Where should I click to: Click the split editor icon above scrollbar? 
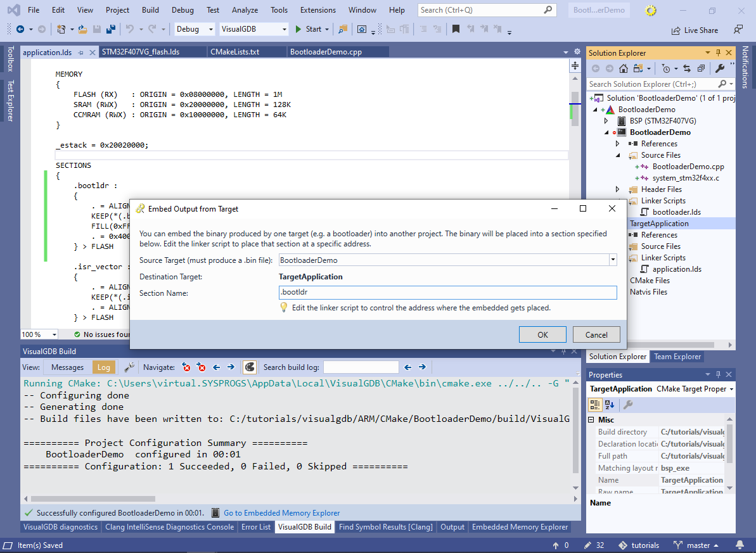coord(575,66)
